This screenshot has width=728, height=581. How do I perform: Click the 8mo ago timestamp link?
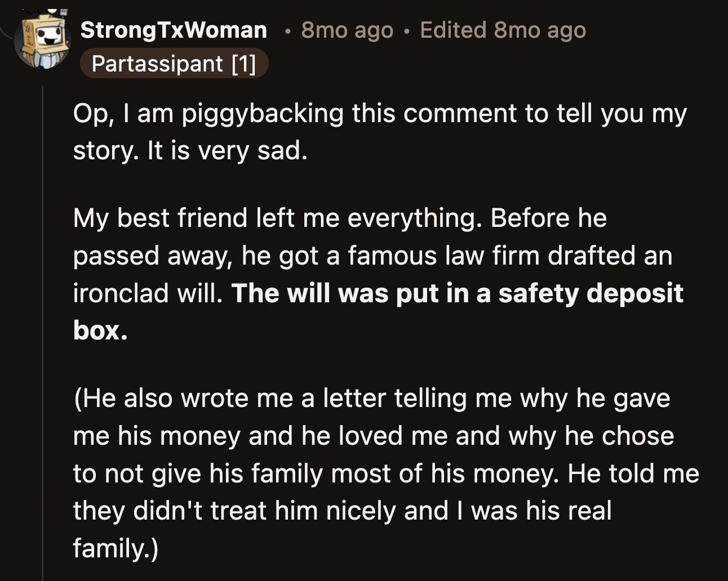tap(347, 31)
